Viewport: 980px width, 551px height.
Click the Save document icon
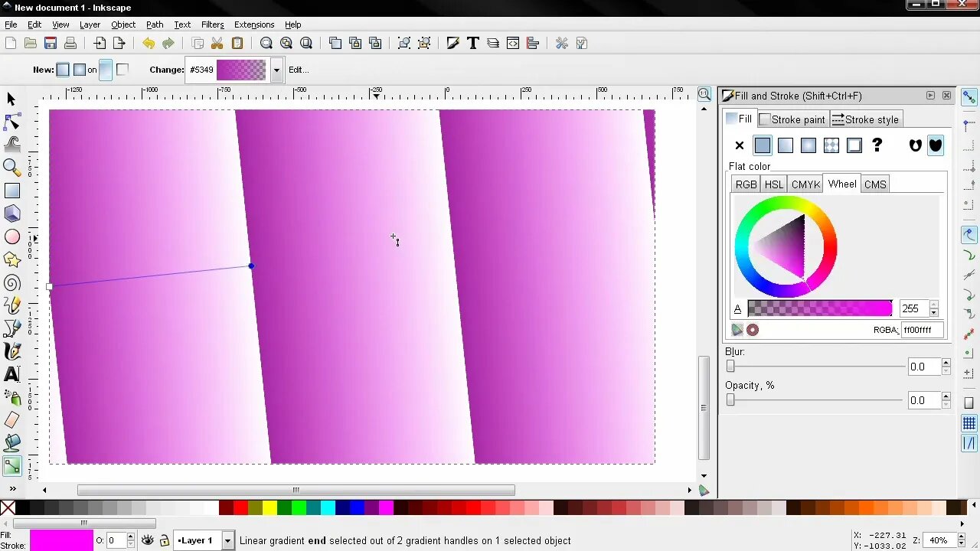point(51,43)
